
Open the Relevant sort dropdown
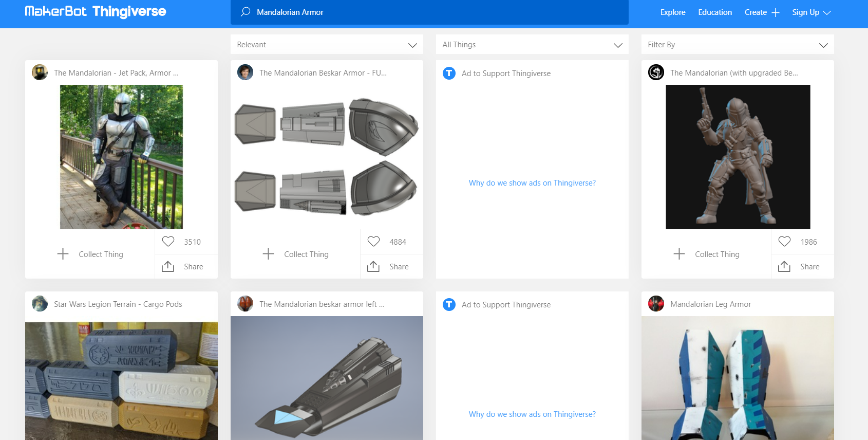click(327, 45)
